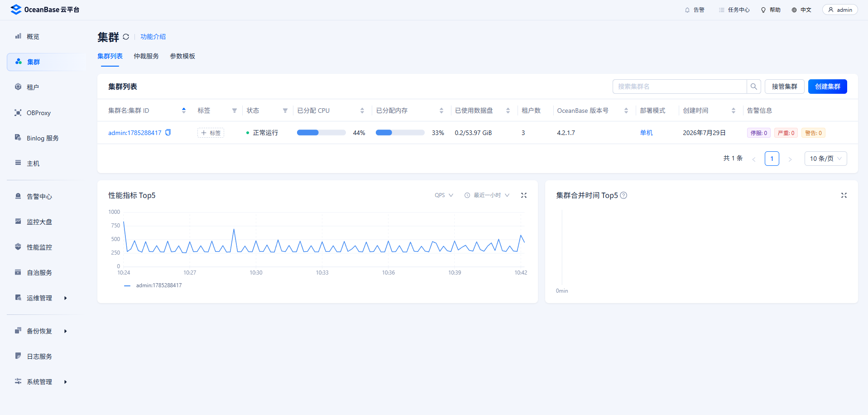Focus the 搜索集群名 search field
The image size is (868, 415).
point(680,87)
